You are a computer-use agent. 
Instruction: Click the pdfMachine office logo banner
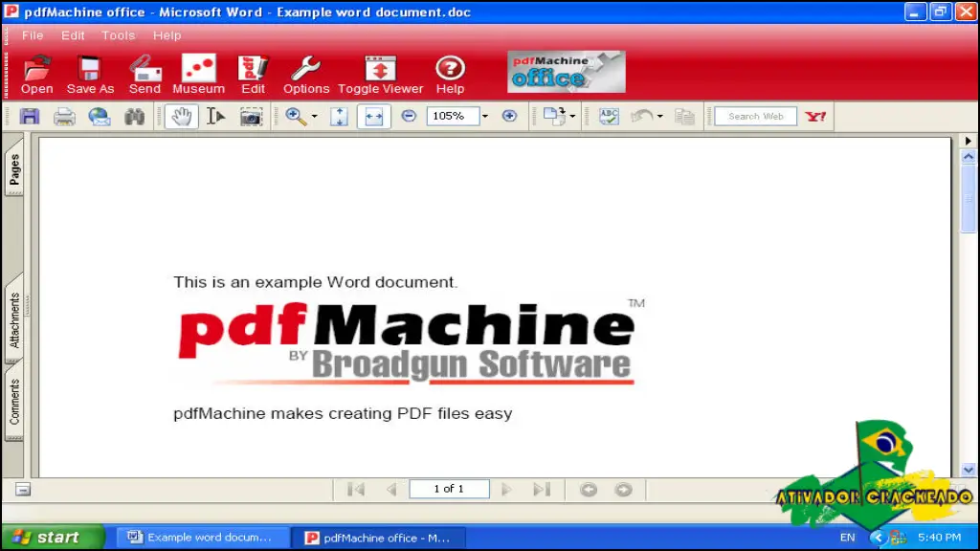pyautogui.click(x=567, y=72)
